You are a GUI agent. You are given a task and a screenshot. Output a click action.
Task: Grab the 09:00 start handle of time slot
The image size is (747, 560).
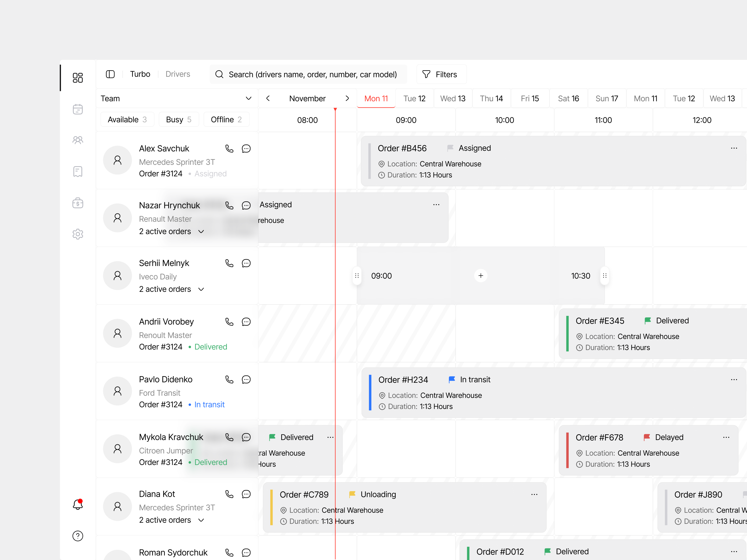click(357, 276)
